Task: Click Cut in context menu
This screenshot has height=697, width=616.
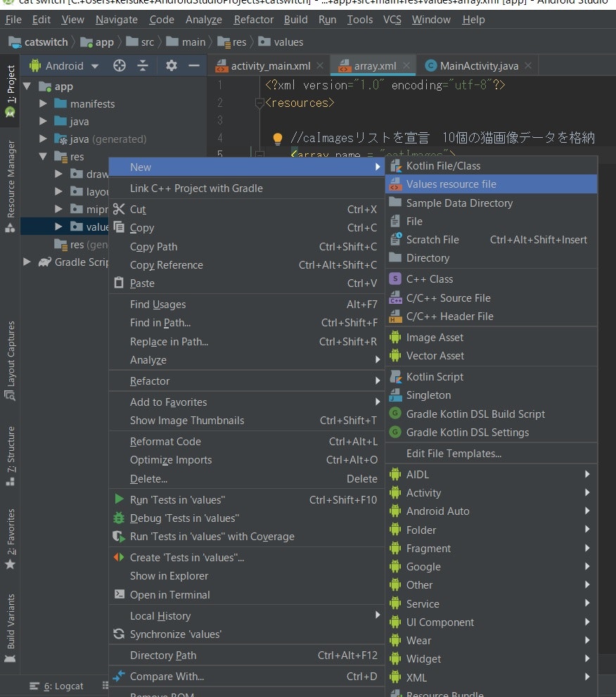Action: pyautogui.click(x=247, y=210)
